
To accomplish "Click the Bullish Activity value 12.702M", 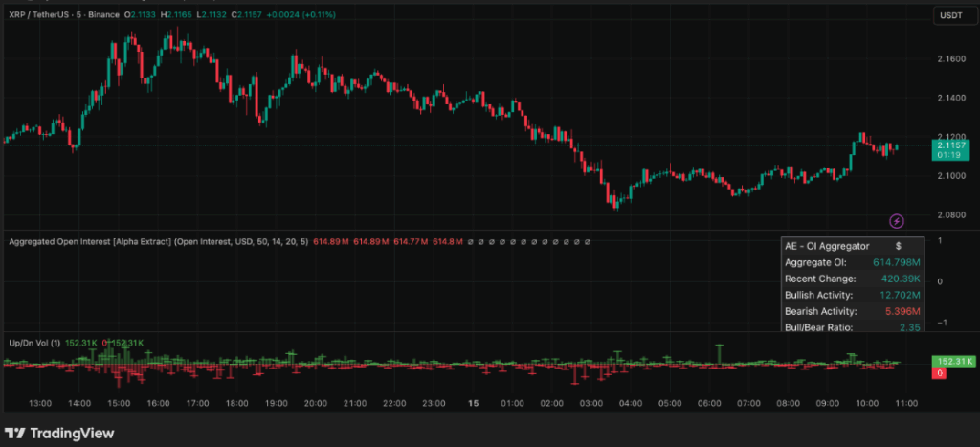I will [x=900, y=295].
